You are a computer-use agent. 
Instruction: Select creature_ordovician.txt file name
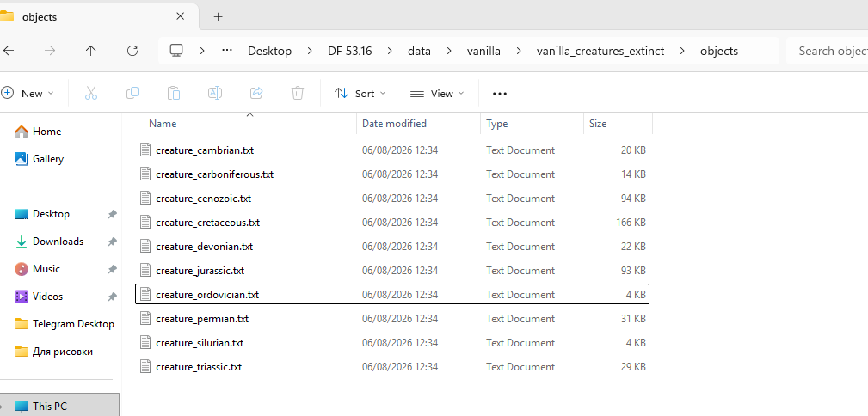tap(207, 295)
